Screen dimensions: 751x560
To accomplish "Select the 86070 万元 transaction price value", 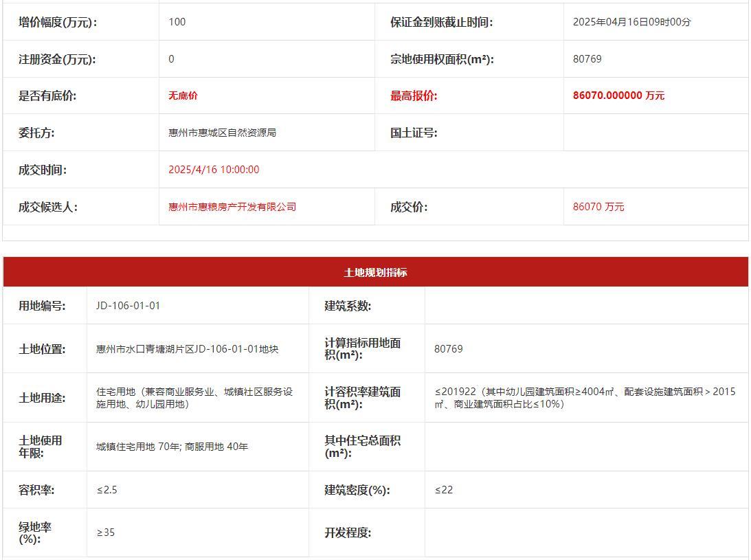I will pos(598,207).
